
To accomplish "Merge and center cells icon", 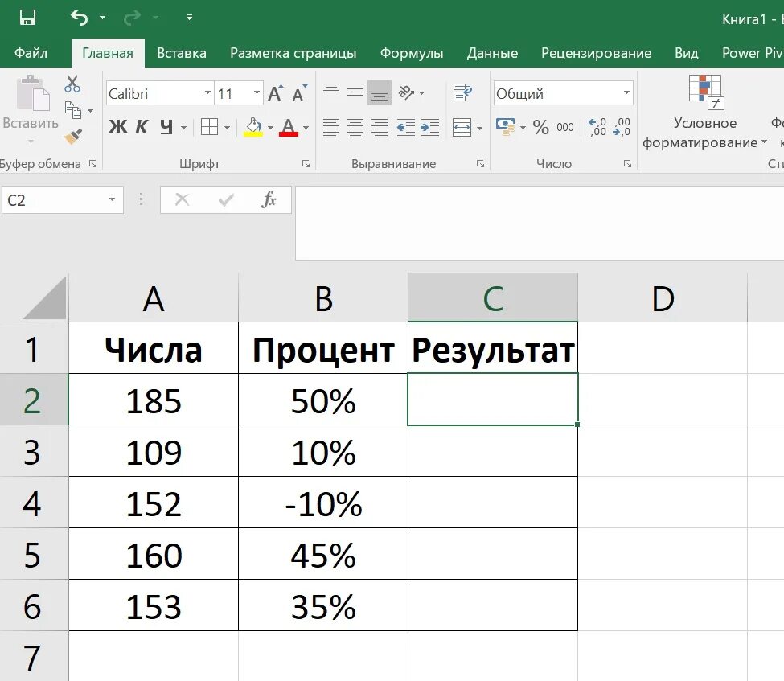I will [x=462, y=128].
